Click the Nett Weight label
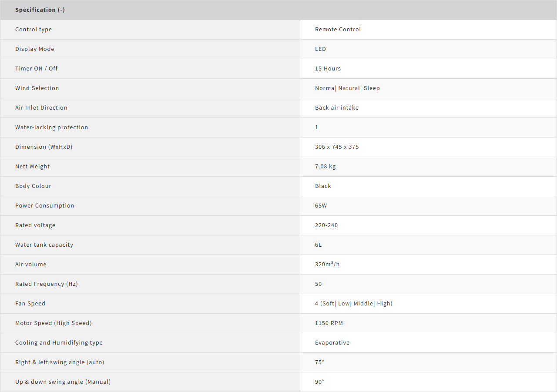Viewport: 557px width, 392px height. click(32, 167)
